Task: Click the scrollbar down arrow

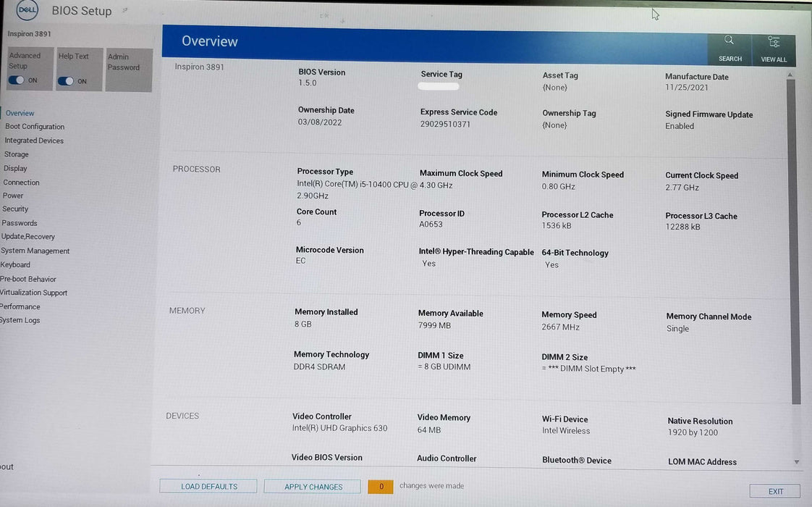Action: (x=797, y=461)
